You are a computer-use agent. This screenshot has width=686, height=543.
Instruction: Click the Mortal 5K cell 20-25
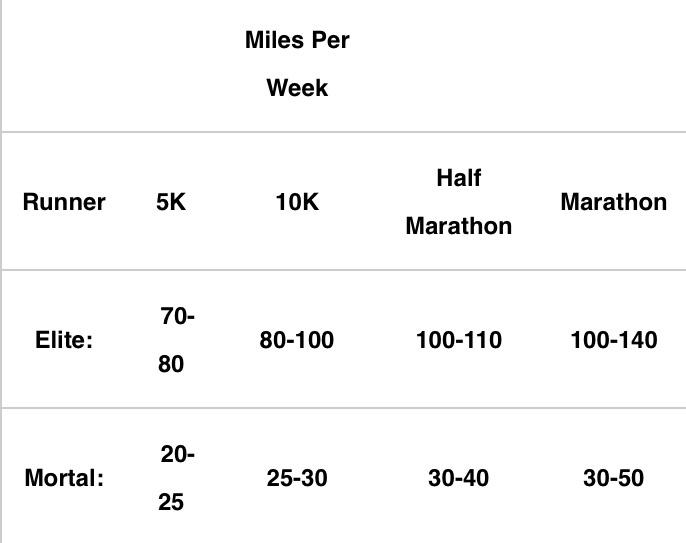click(x=176, y=478)
